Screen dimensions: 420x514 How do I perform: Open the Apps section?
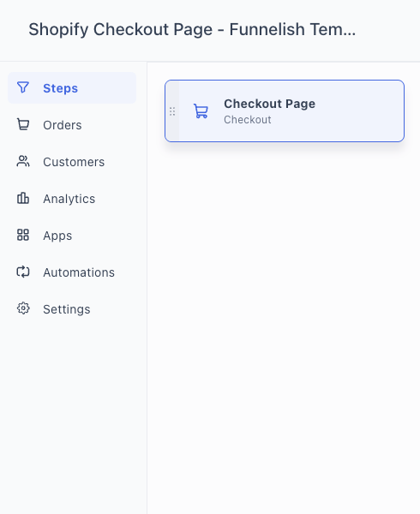(72, 236)
